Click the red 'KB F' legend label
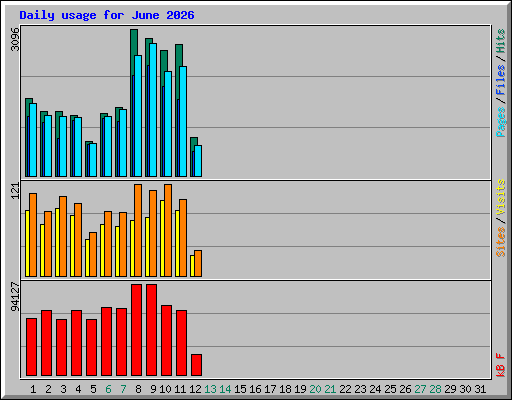512x400 pixels. click(501, 365)
